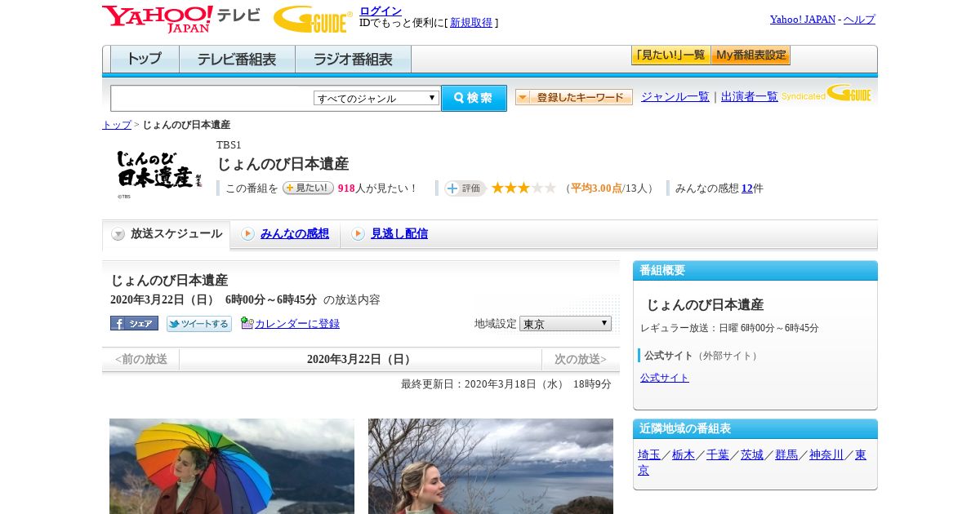Viewport: 980px width, 514px height.
Task: Click the Twitter ツイートする button
Action: coord(199,324)
